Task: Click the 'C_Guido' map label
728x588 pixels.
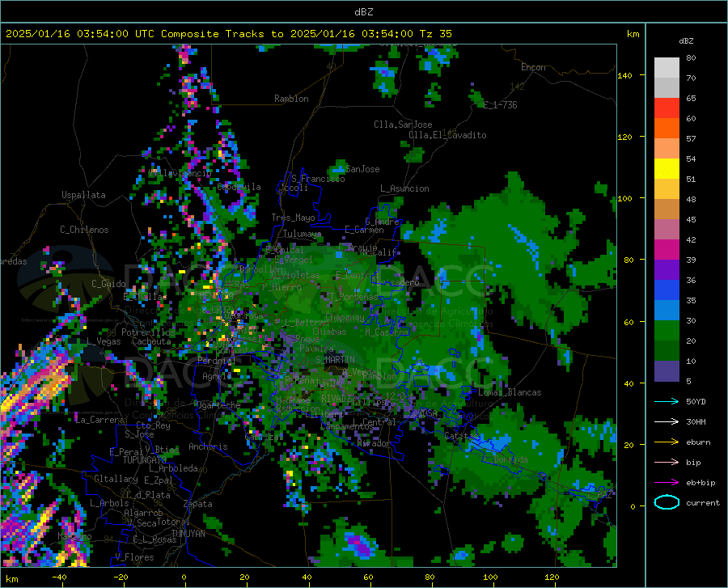Action: (x=108, y=284)
